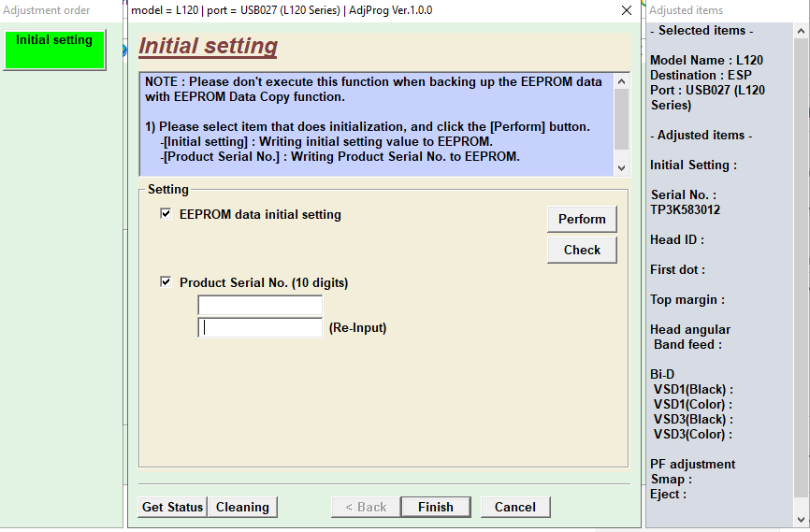Click the disabled Back button
Viewport: 810px width, 532px height.
click(x=366, y=507)
